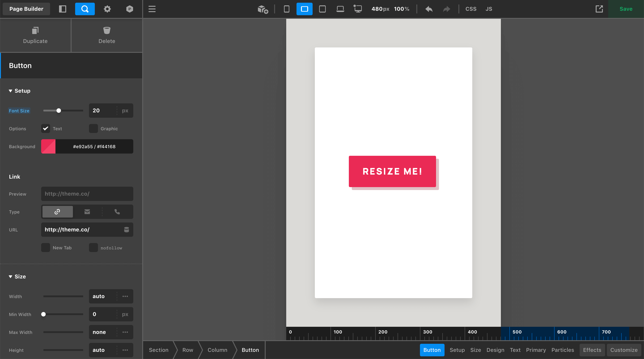This screenshot has width=644, height=359.
Task: Select the phone link type
Action: pyautogui.click(x=117, y=212)
